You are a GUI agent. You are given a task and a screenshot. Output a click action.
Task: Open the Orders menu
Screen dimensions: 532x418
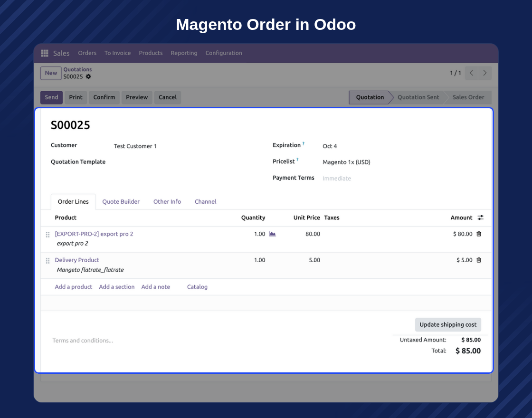tap(87, 53)
